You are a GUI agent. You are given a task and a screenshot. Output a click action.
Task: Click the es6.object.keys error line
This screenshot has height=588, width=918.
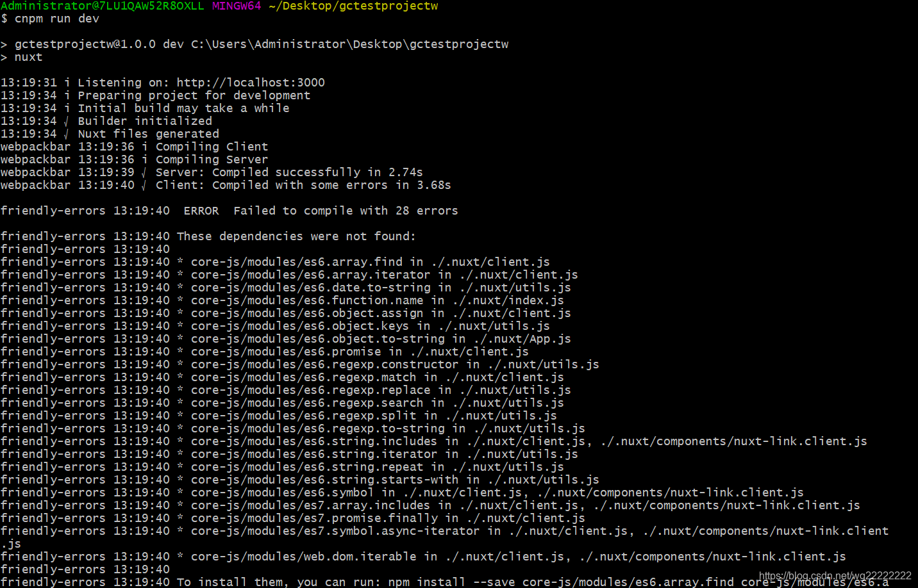pyautogui.click(x=275, y=326)
